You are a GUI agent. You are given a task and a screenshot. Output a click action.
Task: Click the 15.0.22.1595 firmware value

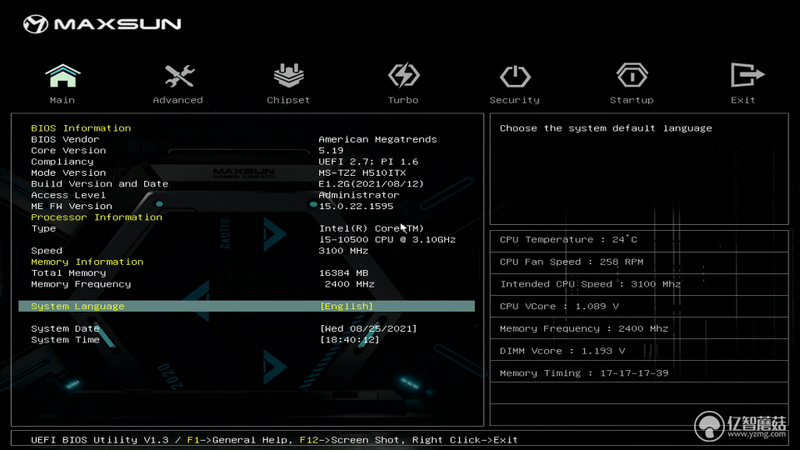point(356,206)
